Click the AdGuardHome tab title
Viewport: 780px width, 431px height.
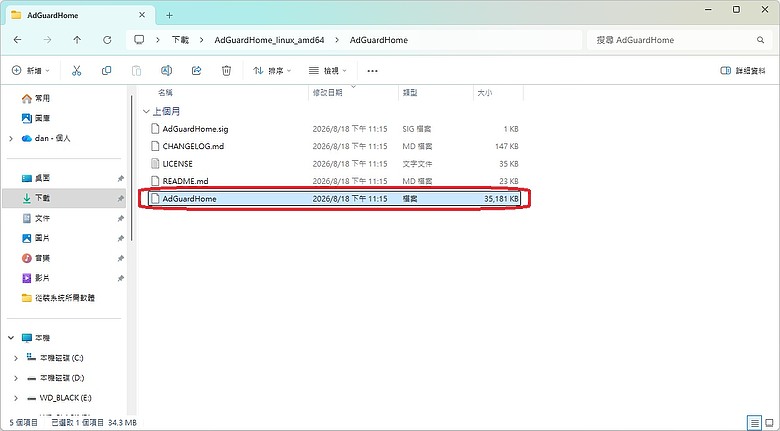[53, 15]
